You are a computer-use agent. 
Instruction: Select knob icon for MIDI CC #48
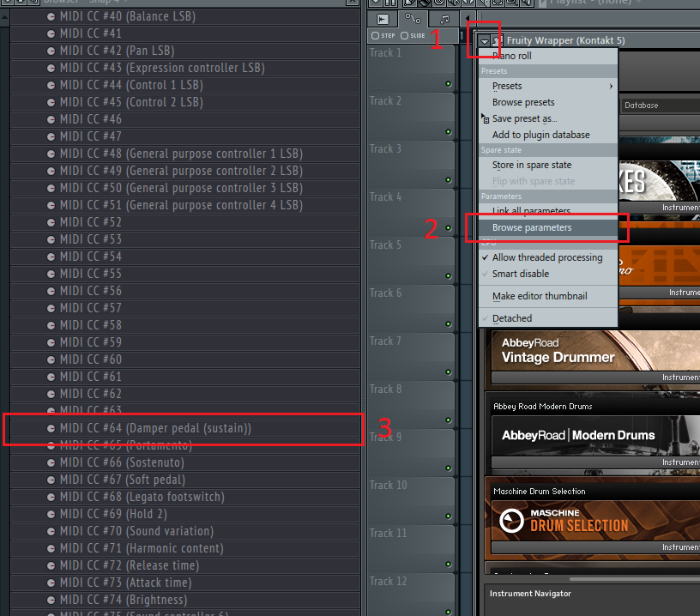[x=51, y=154]
